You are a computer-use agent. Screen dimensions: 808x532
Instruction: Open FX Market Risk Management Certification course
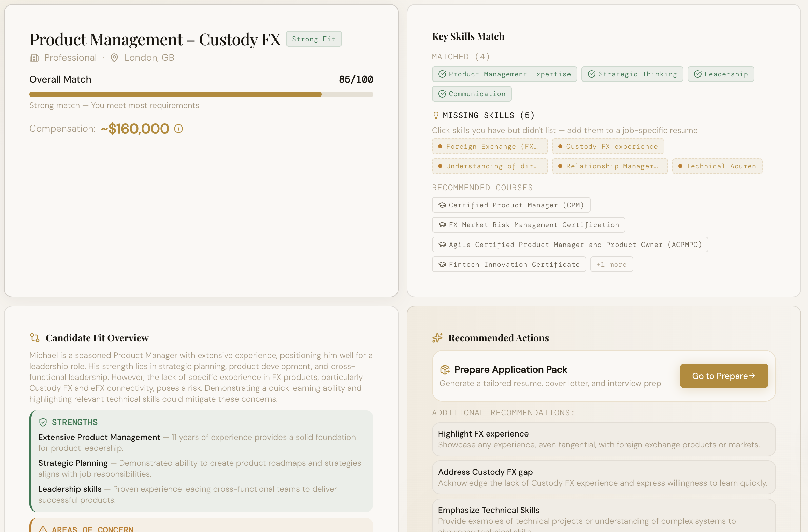tap(529, 225)
